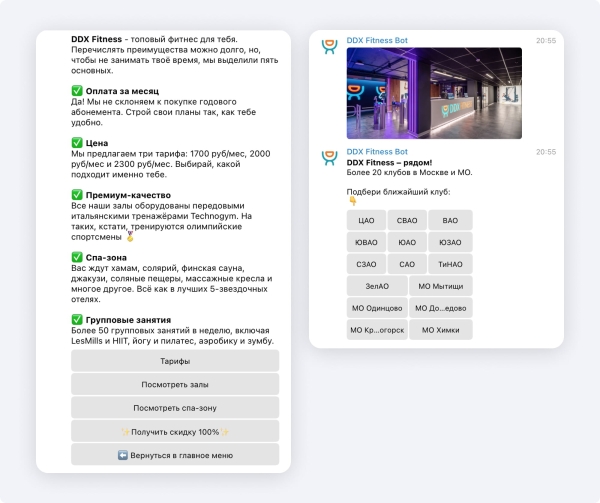600x503 pixels.
Task: Click the DDX Fitness Bot avatar beside the photo
Action: pyautogui.click(x=328, y=48)
